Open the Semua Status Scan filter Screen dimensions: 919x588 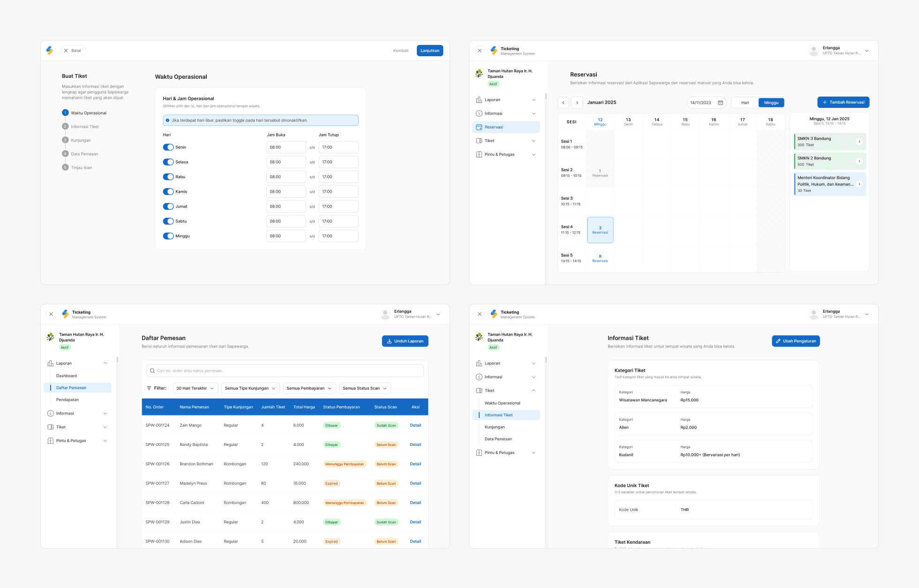point(364,388)
